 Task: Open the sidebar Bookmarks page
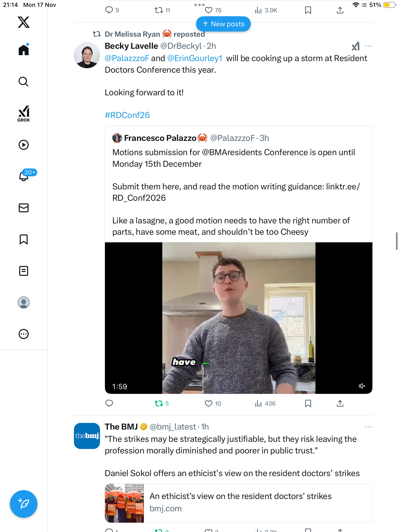[x=24, y=239]
